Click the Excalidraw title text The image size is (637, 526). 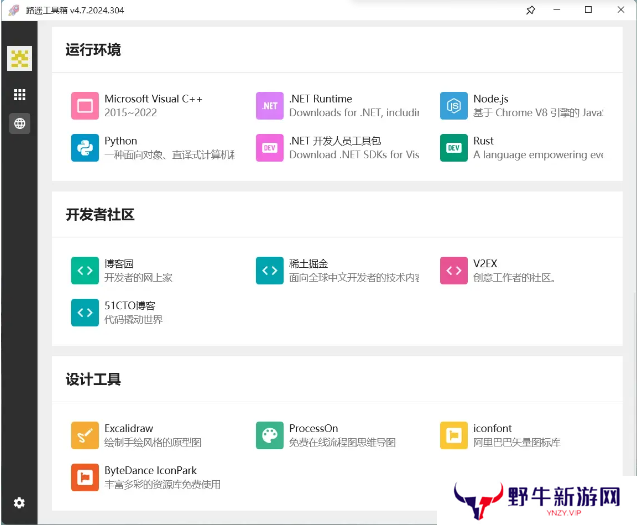(x=129, y=429)
